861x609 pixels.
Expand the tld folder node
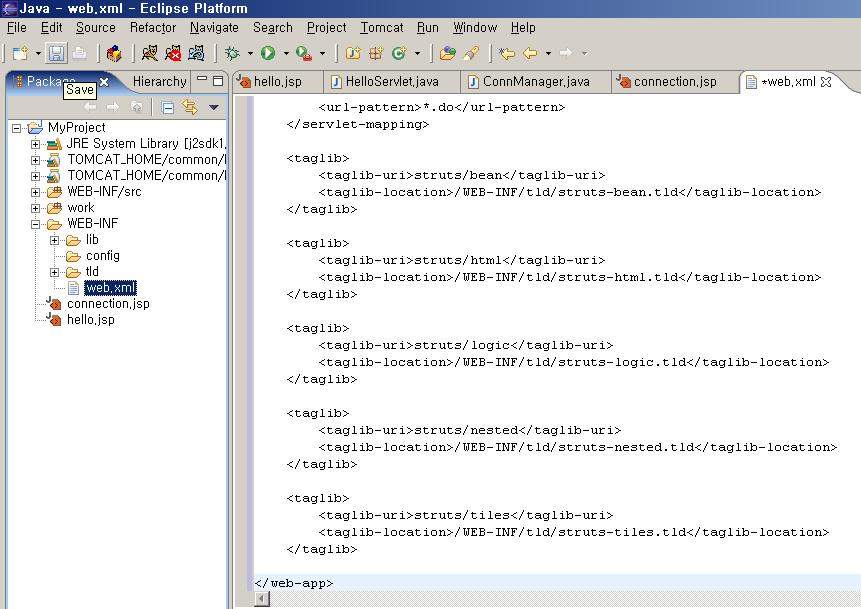point(54,272)
